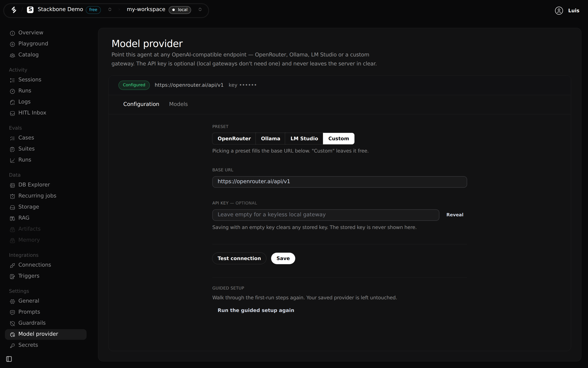Open the user profile avatar icon

559,10
